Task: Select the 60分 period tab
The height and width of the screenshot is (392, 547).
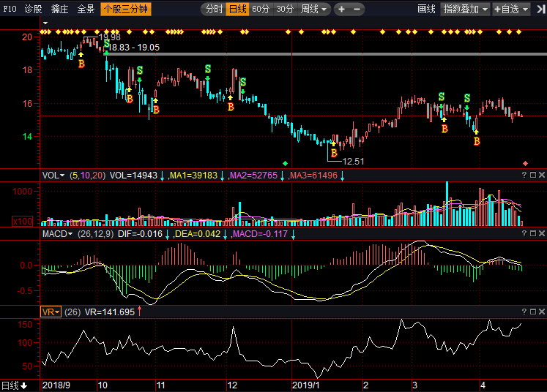Action: click(x=261, y=10)
